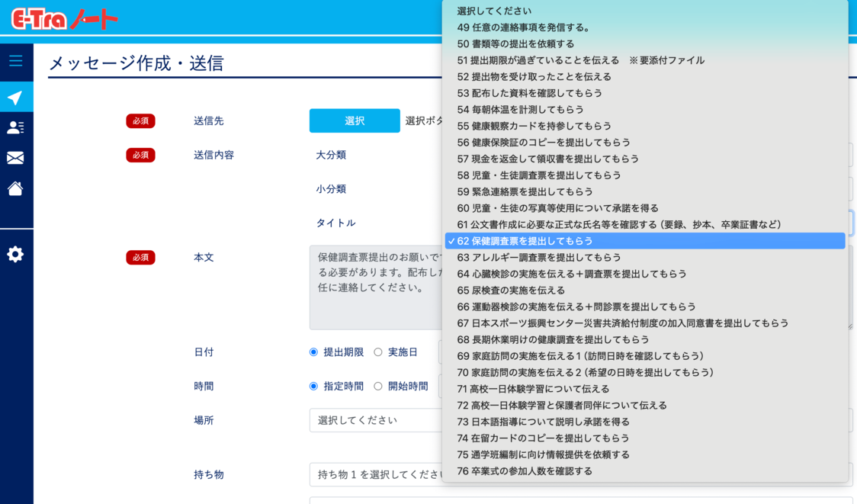The image size is (857, 504).
Task: Select the 提出期限 radio button
Action: pos(313,352)
